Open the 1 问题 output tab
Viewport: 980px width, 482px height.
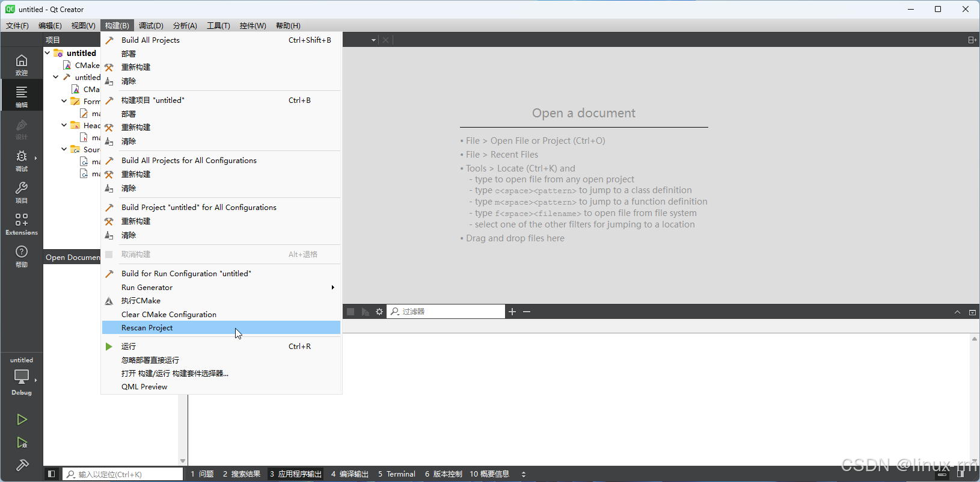click(202, 474)
